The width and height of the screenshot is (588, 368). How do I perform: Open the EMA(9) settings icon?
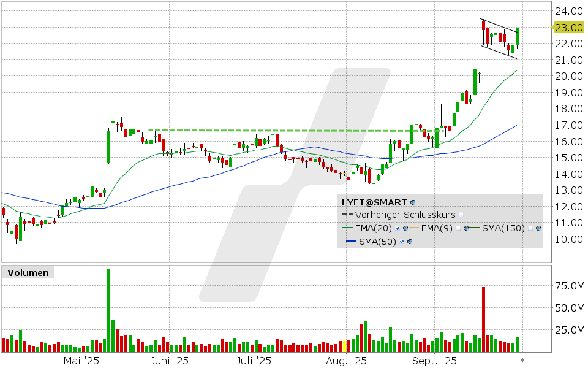pos(466,228)
